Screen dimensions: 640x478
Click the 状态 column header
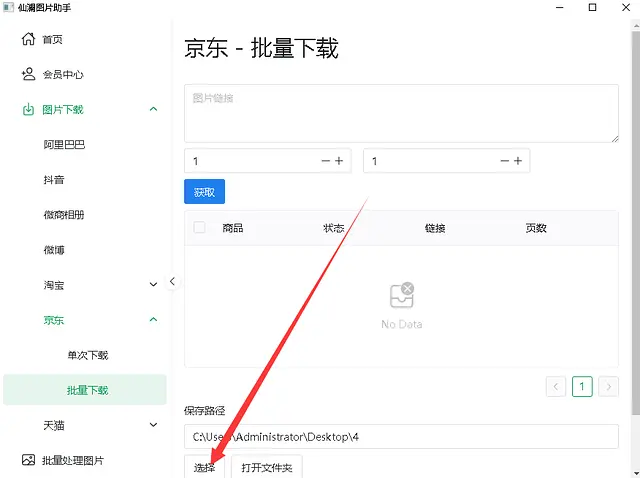[334, 228]
